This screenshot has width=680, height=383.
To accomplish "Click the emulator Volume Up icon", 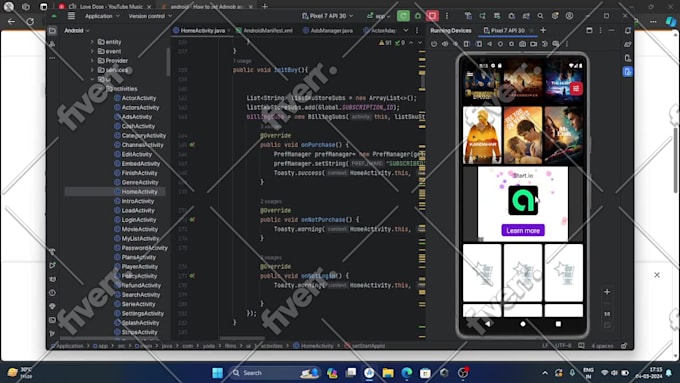I will (x=445, y=44).
